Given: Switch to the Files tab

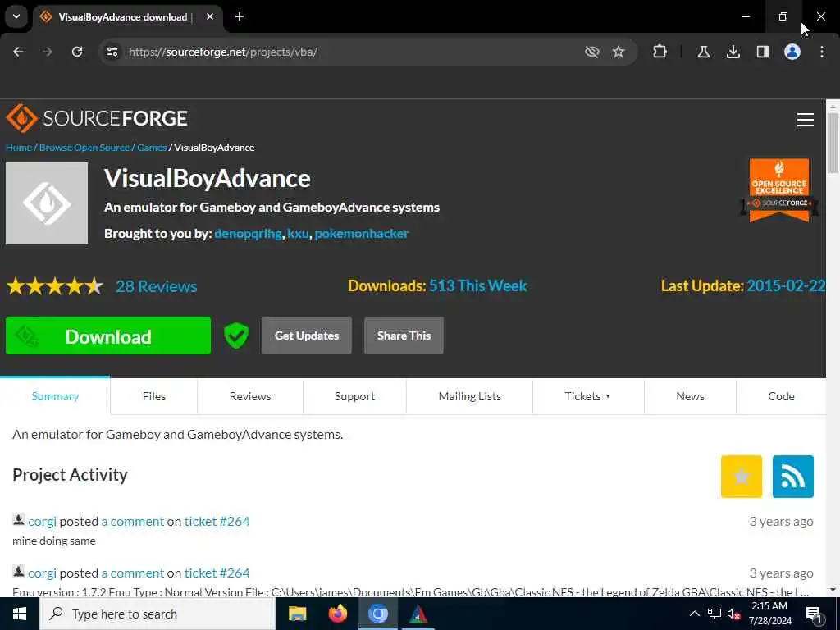Looking at the screenshot, I should 153,396.
